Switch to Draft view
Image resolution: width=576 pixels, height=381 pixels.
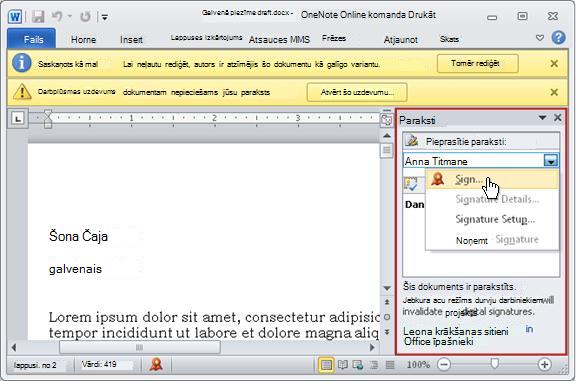tap(390, 365)
